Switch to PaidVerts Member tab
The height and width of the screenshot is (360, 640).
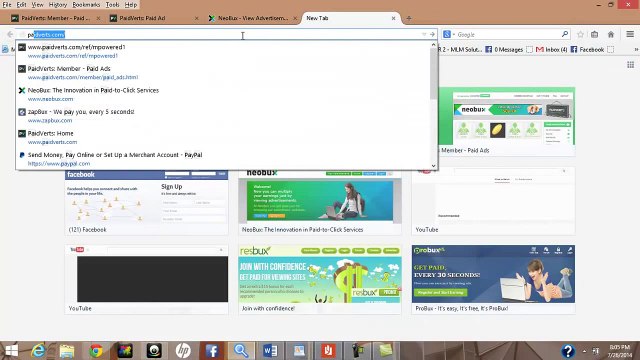(x=56, y=18)
